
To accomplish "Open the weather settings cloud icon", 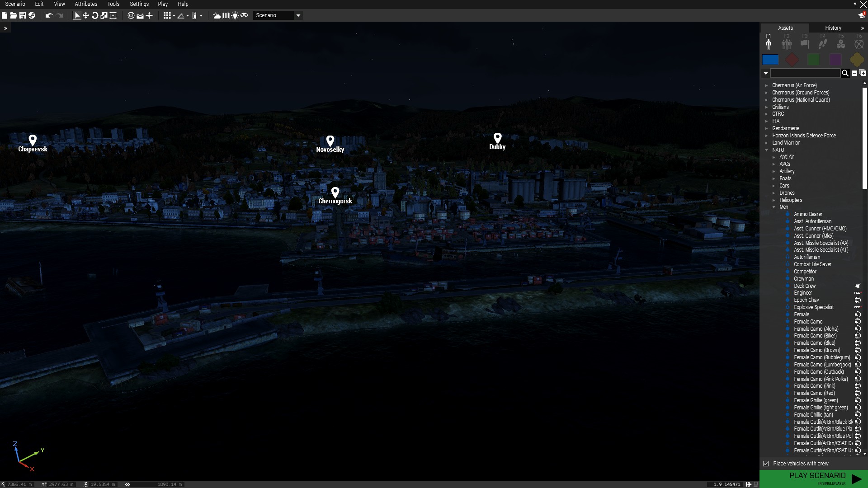I will click(217, 15).
